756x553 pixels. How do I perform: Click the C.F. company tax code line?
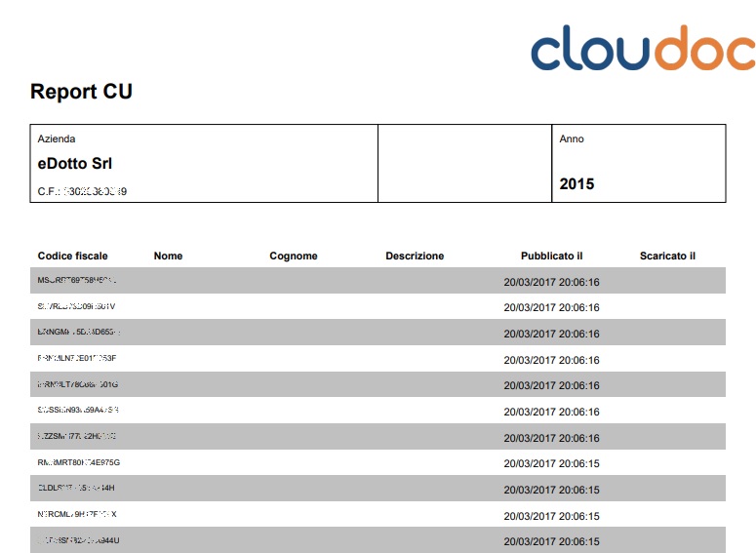[x=82, y=191]
